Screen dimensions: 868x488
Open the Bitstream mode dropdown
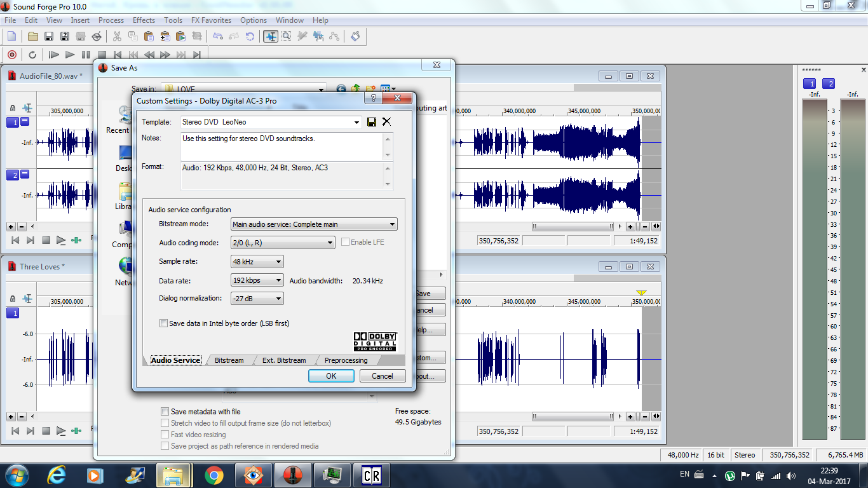[x=313, y=224]
